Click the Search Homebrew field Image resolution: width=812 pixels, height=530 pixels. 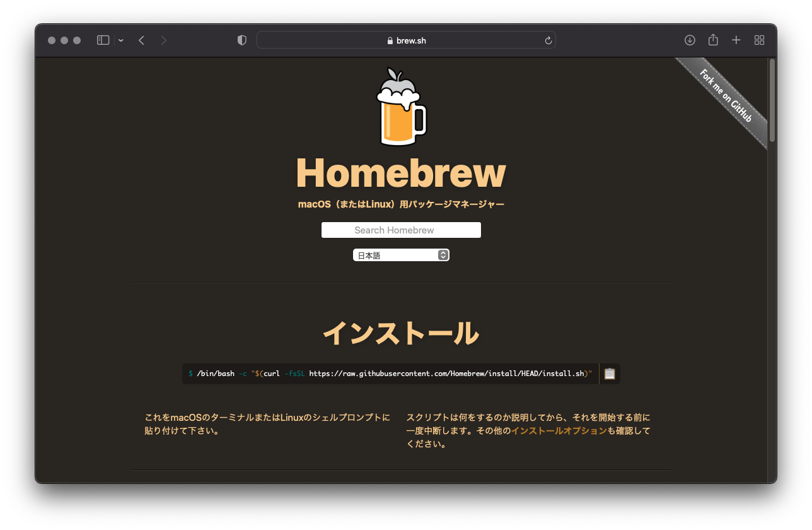(x=401, y=230)
